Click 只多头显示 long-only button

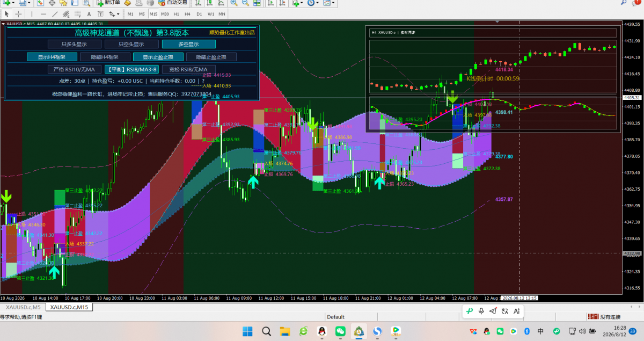pos(74,44)
